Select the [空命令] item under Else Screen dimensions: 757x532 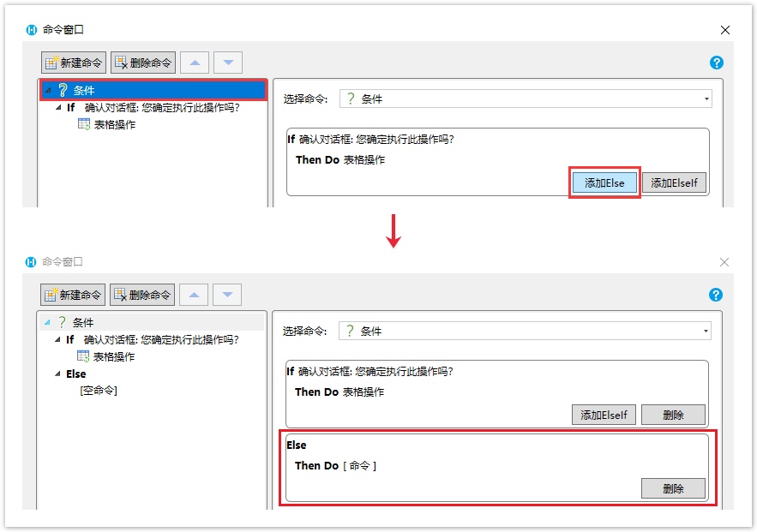98,390
